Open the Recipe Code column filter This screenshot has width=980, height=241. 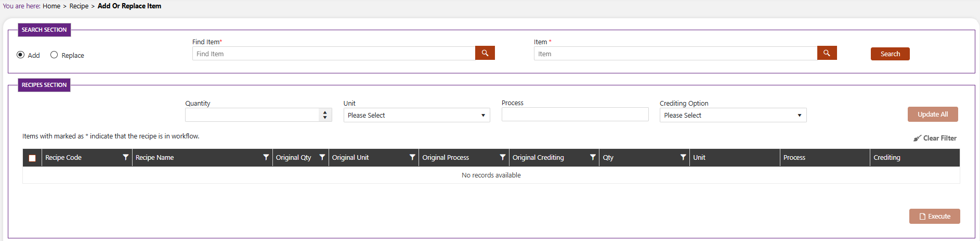[x=125, y=157]
